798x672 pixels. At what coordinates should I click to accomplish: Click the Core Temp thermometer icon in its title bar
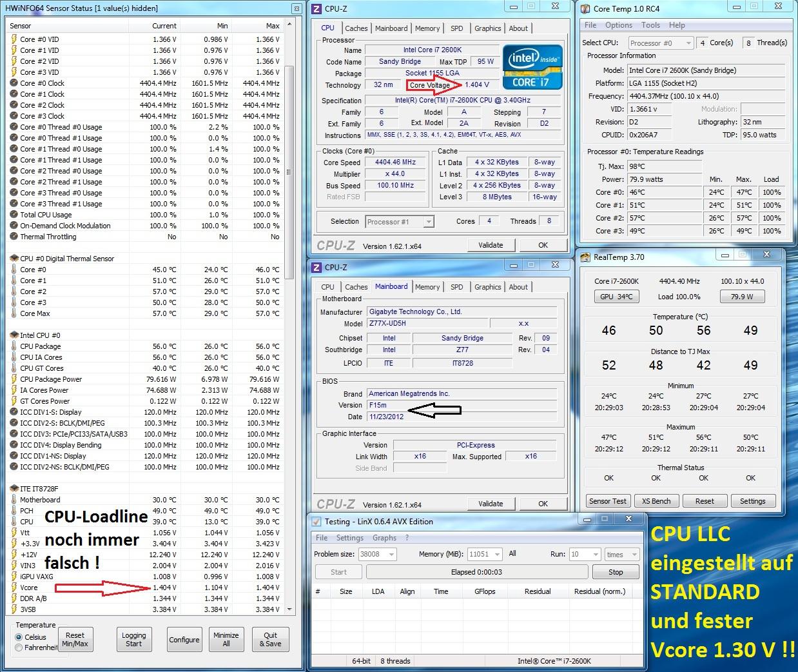pos(585,8)
